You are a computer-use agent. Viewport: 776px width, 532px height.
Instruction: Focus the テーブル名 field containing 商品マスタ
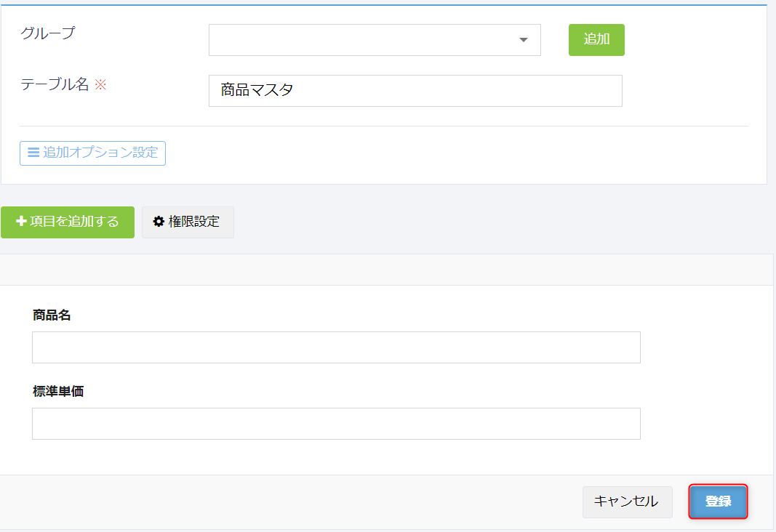click(415, 91)
